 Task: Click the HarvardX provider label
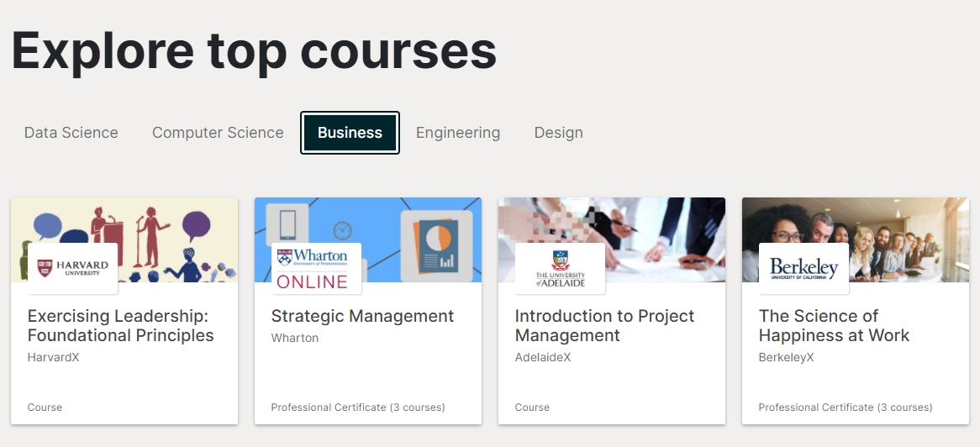(53, 358)
